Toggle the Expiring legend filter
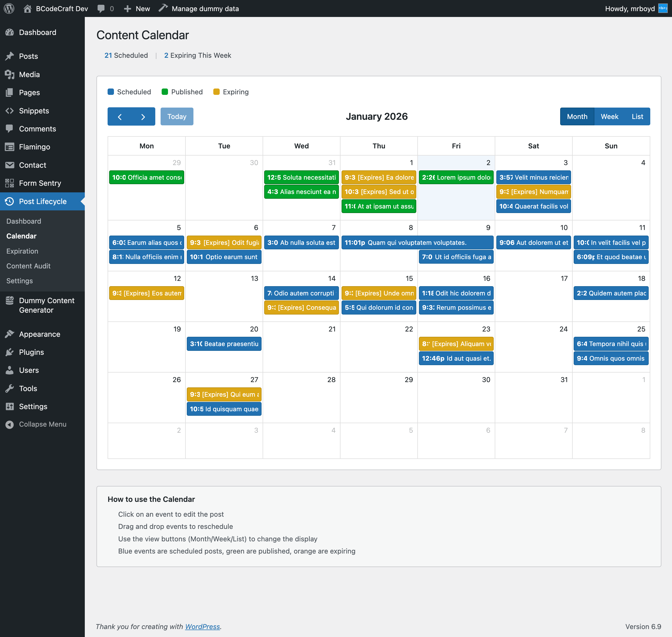This screenshot has height=637, width=672. click(231, 92)
